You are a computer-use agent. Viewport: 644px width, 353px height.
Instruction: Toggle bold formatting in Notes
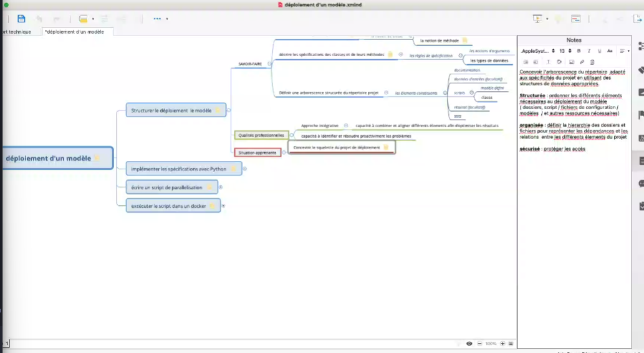579,51
